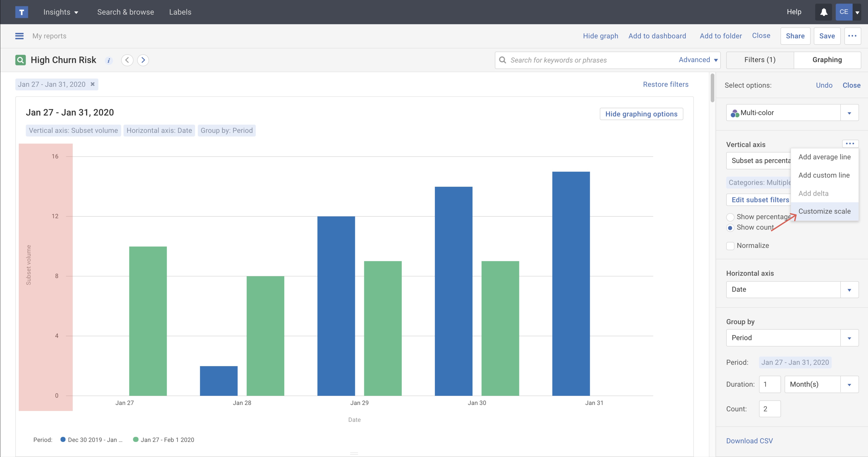The height and width of the screenshot is (457, 868).
Task: Open the notifications bell
Action: point(824,12)
